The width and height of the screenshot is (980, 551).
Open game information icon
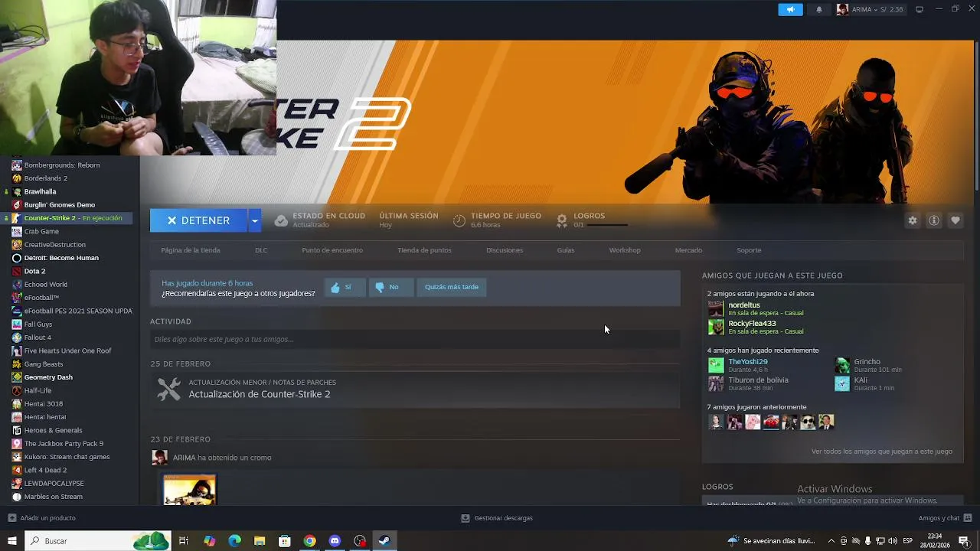(934, 220)
